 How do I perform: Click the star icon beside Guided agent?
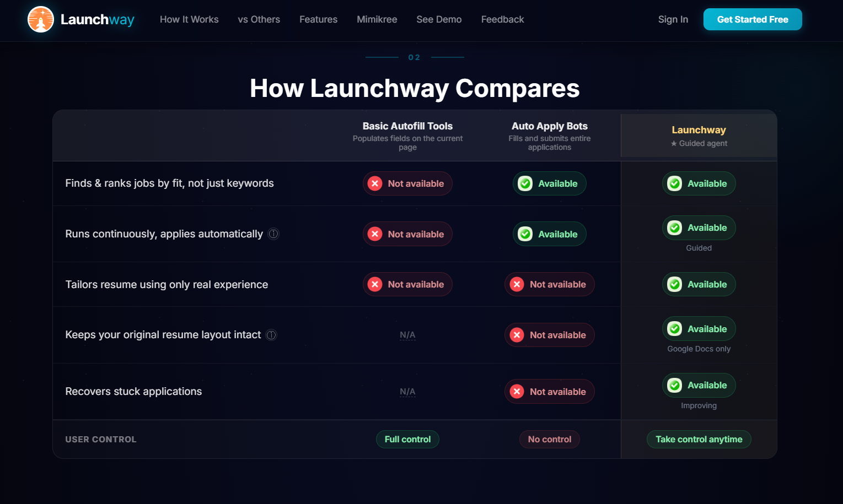click(674, 143)
